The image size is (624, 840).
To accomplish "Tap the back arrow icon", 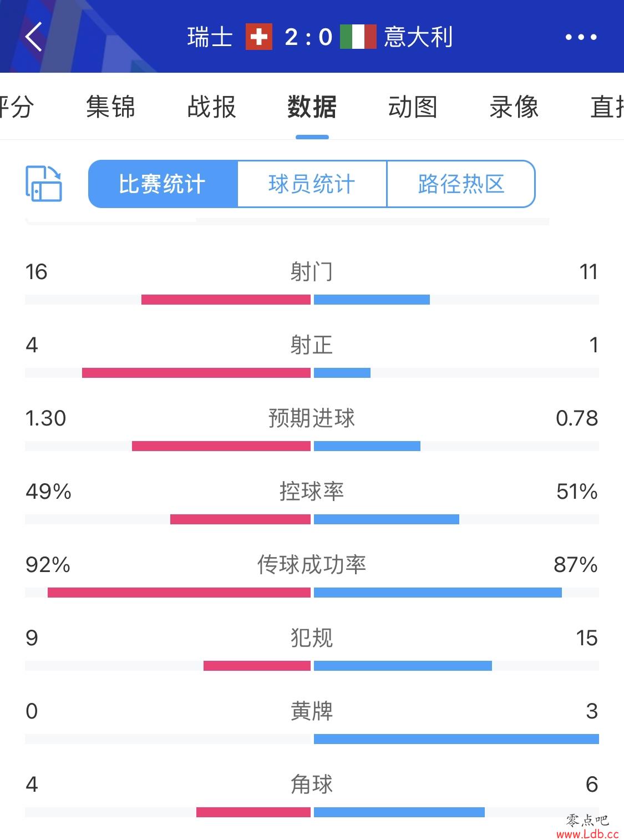I will click(x=33, y=38).
